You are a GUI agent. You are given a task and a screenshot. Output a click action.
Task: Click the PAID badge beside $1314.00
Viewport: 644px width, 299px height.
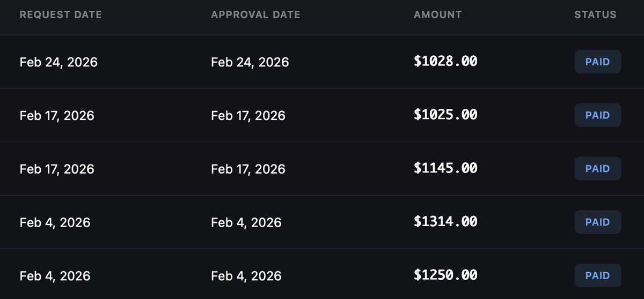[598, 222]
